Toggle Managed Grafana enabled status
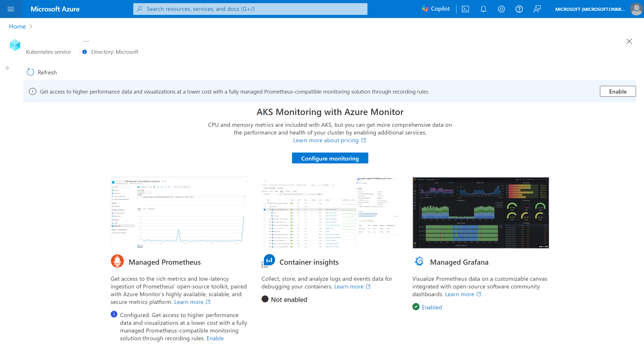 pyautogui.click(x=432, y=307)
